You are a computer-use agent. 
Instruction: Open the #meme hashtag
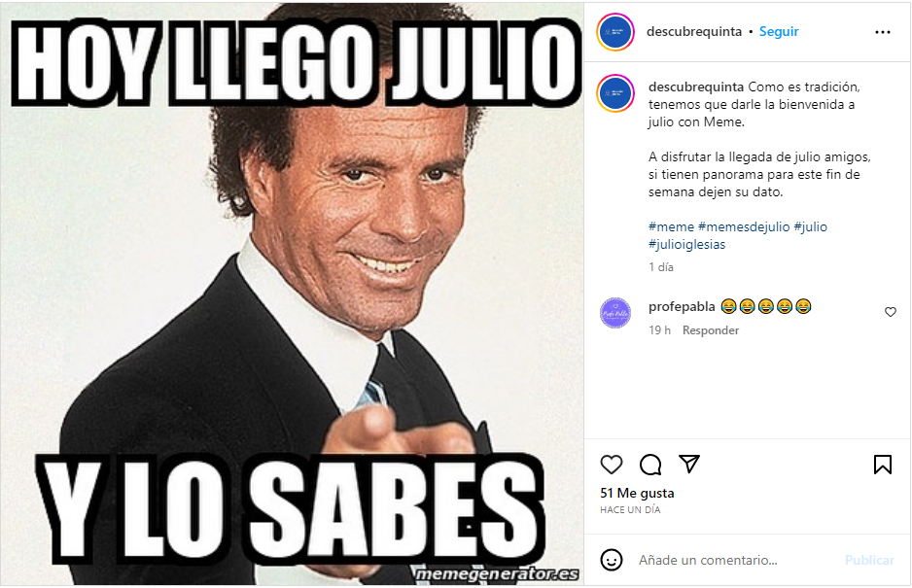click(x=671, y=226)
